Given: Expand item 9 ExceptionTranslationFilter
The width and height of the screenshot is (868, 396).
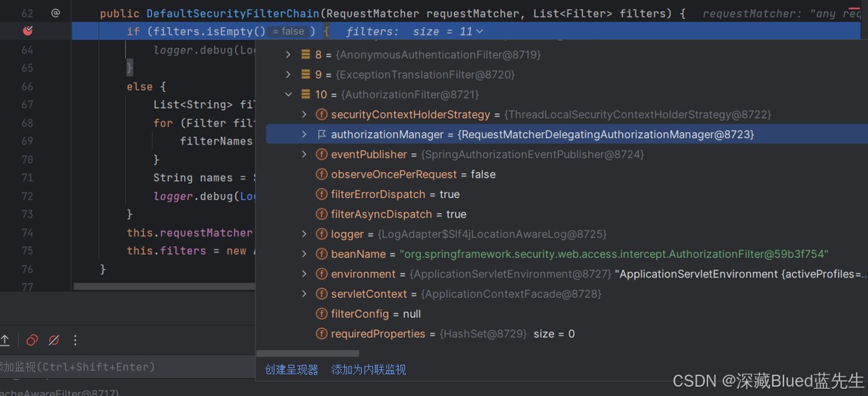Looking at the screenshot, I should (x=288, y=74).
